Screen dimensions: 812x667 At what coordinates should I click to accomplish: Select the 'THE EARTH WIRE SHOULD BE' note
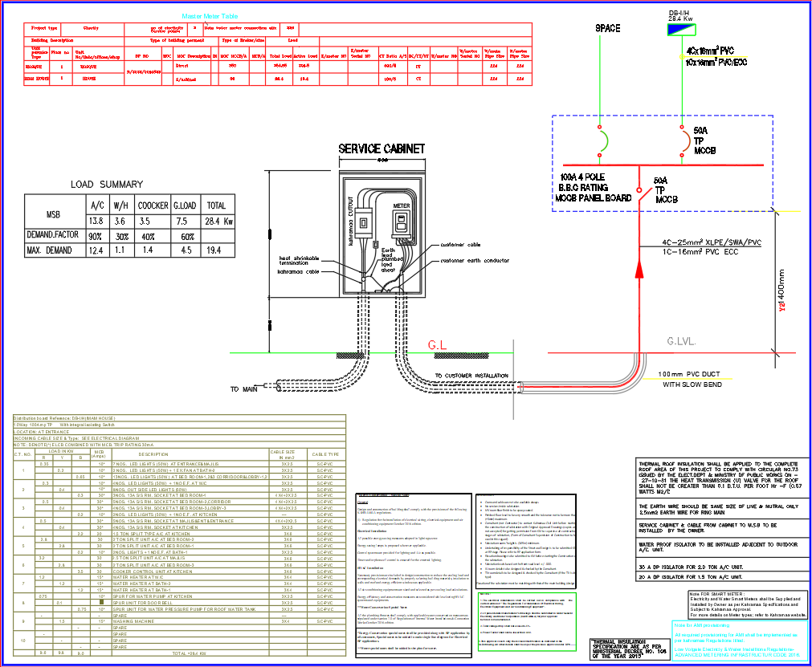point(718,509)
